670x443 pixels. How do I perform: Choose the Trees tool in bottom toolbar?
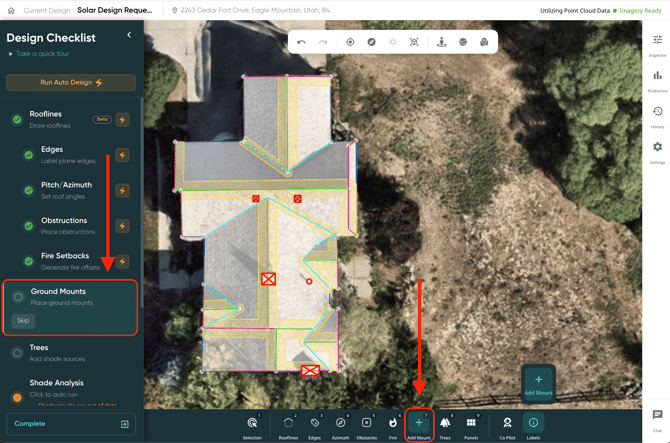click(x=445, y=426)
